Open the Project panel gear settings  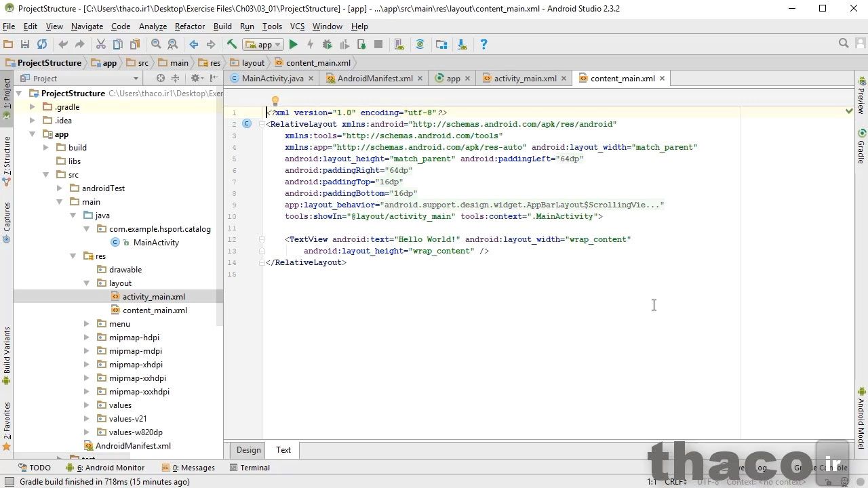tap(197, 78)
